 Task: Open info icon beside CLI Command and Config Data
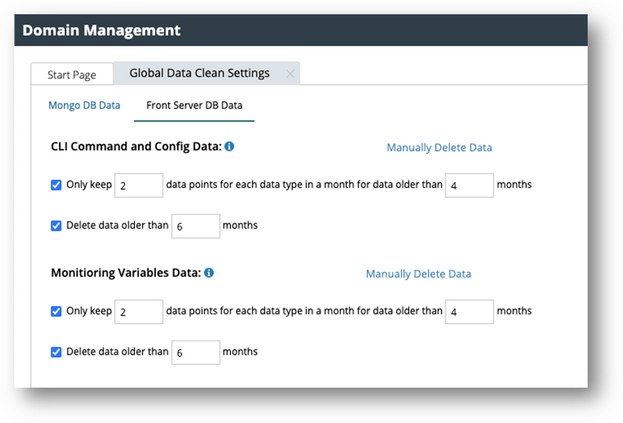pos(229,147)
